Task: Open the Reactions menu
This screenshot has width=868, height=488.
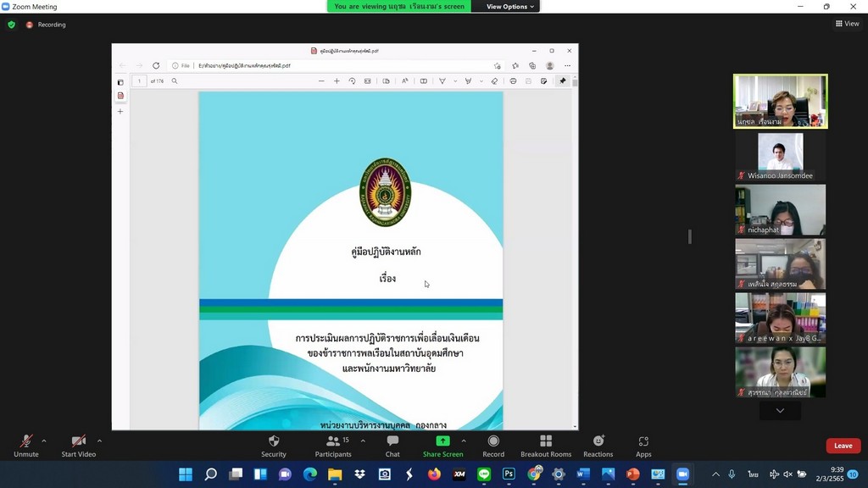Action: tap(598, 446)
